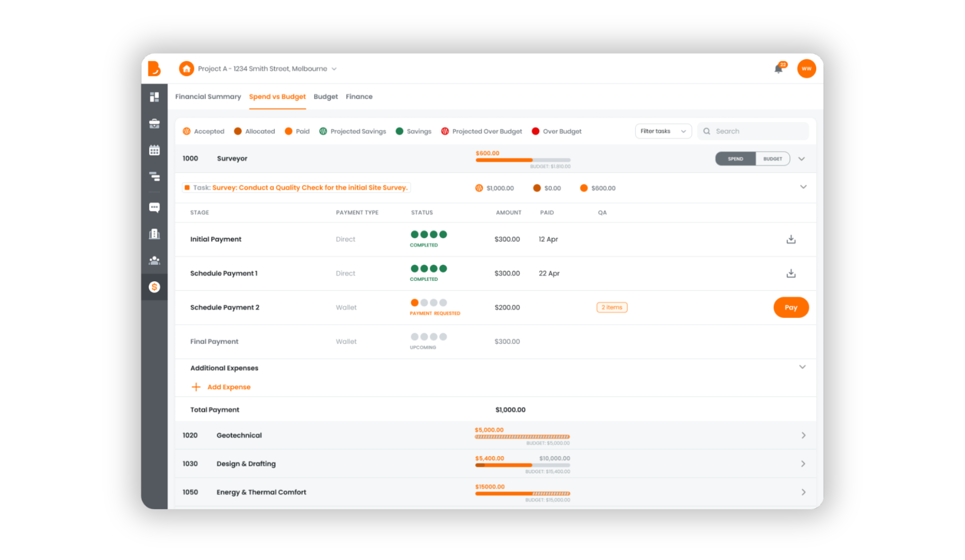The image size is (965, 560).
Task: Click the team/people icon in sidebar
Action: coord(154,260)
